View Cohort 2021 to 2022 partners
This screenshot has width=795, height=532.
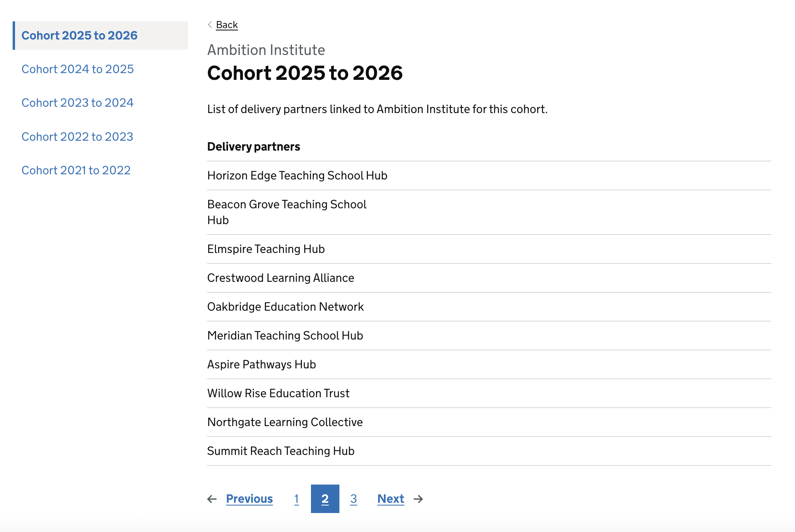click(x=76, y=170)
